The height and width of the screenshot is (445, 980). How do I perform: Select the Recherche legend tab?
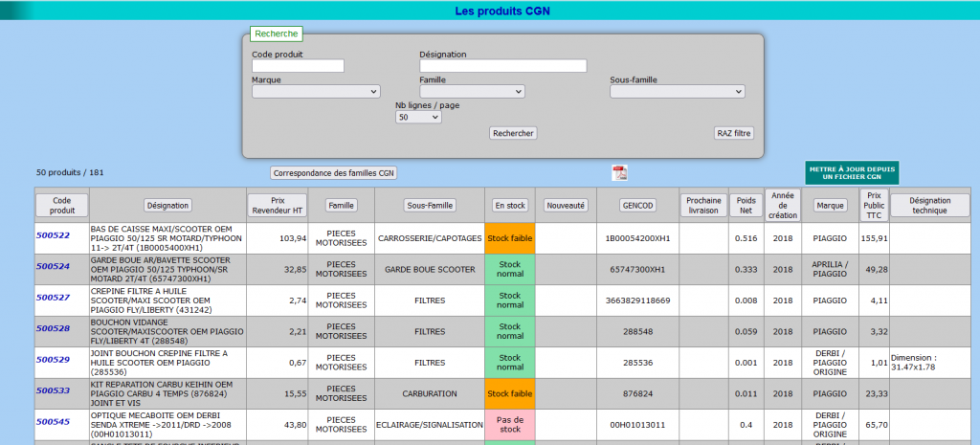pyautogui.click(x=277, y=33)
